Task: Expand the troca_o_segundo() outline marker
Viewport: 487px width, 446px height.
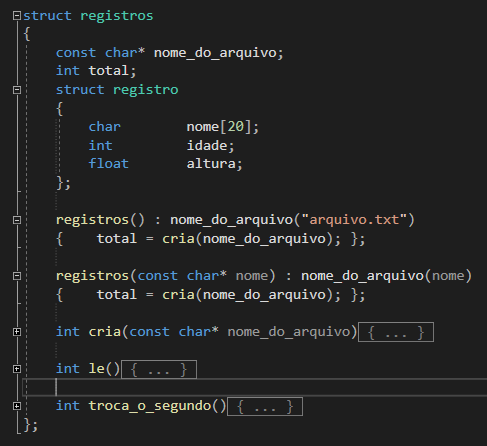Action: point(17,406)
